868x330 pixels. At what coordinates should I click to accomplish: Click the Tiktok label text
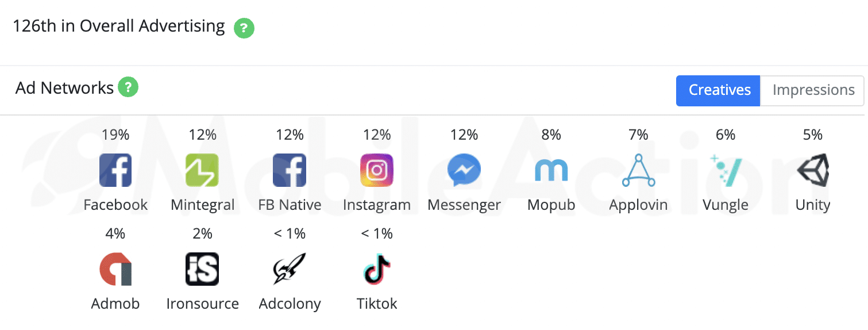click(x=377, y=304)
